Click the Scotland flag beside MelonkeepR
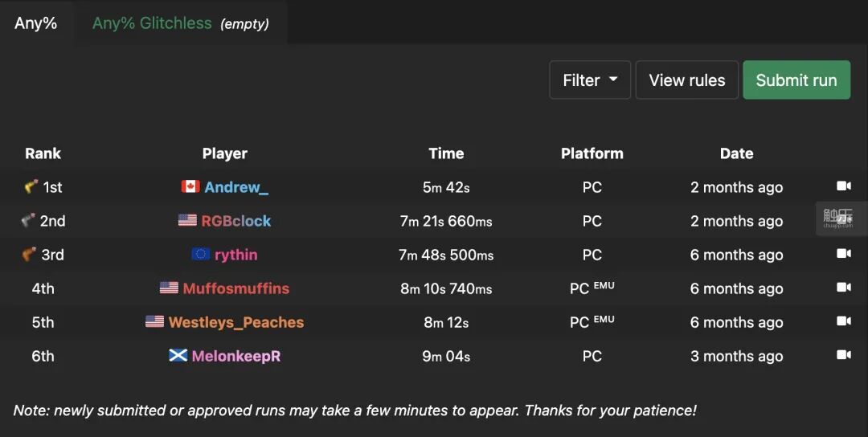The width and height of the screenshot is (868, 437). 178,355
